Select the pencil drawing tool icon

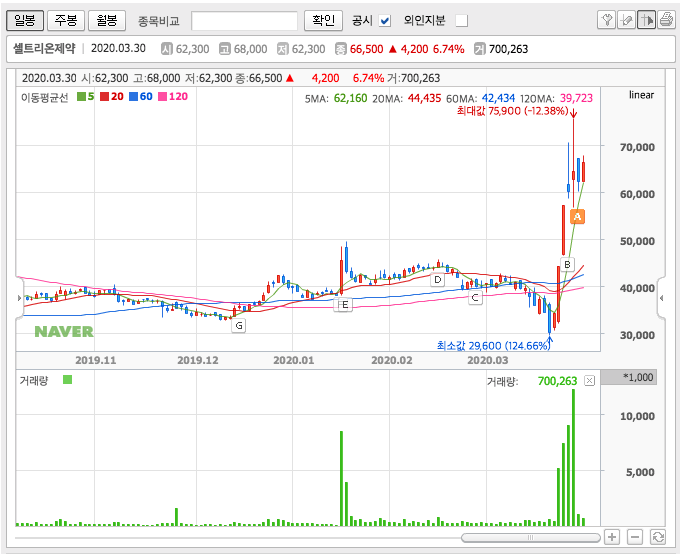tap(626, 20)
